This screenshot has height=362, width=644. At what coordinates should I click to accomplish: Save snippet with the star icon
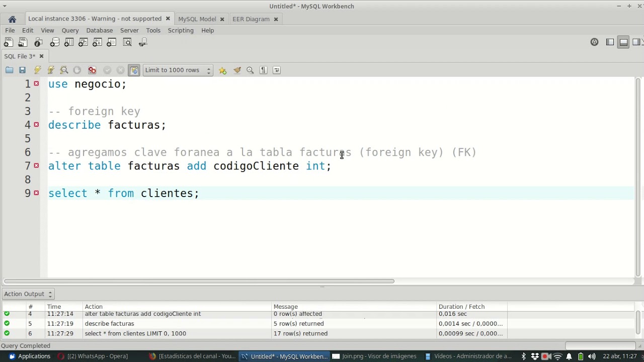[x=222, y=70]
